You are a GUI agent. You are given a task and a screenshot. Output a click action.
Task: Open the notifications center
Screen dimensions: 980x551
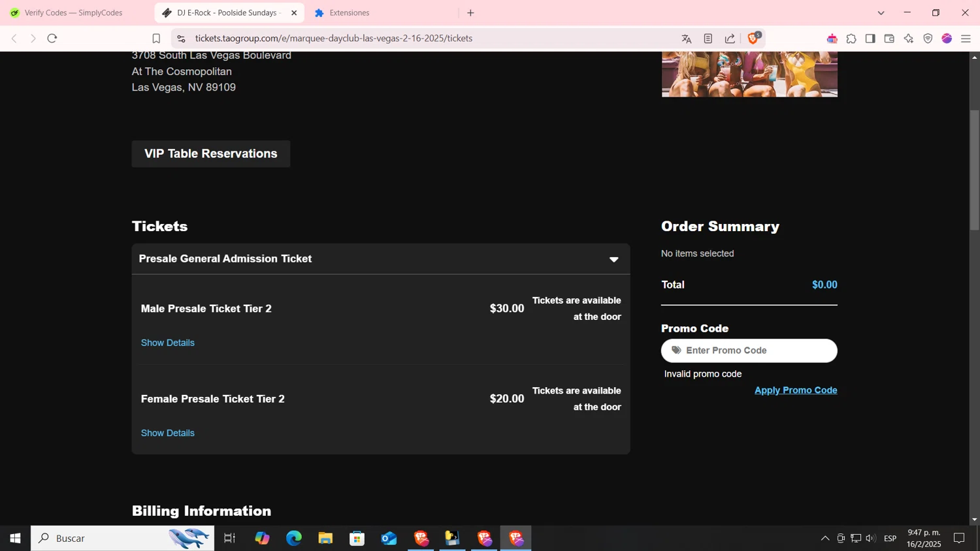point(959,538)
